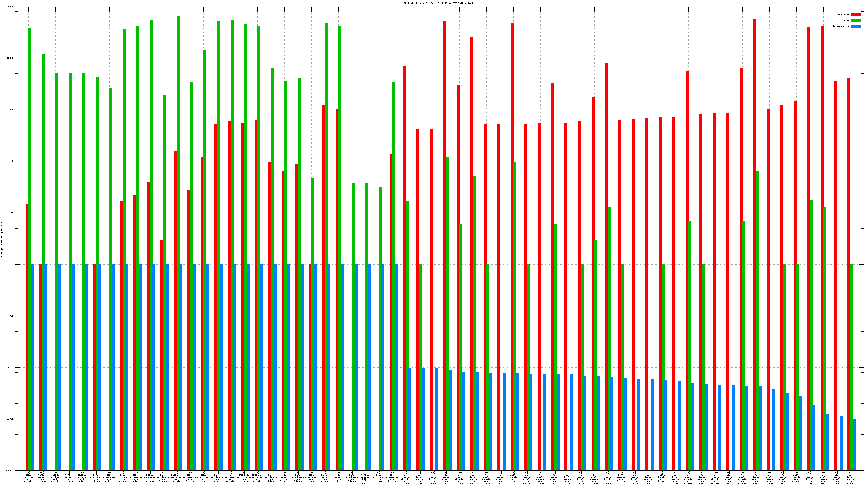Click the psbl.surriel.com origin axis label
Image resolution: width=868 pixels, height=488 pixels.
150,477
